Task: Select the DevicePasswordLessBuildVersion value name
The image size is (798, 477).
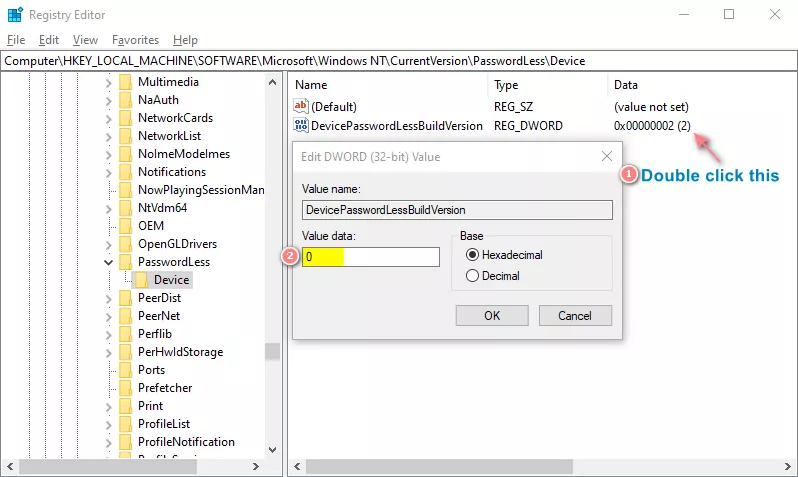Action: tap(397, 126)
